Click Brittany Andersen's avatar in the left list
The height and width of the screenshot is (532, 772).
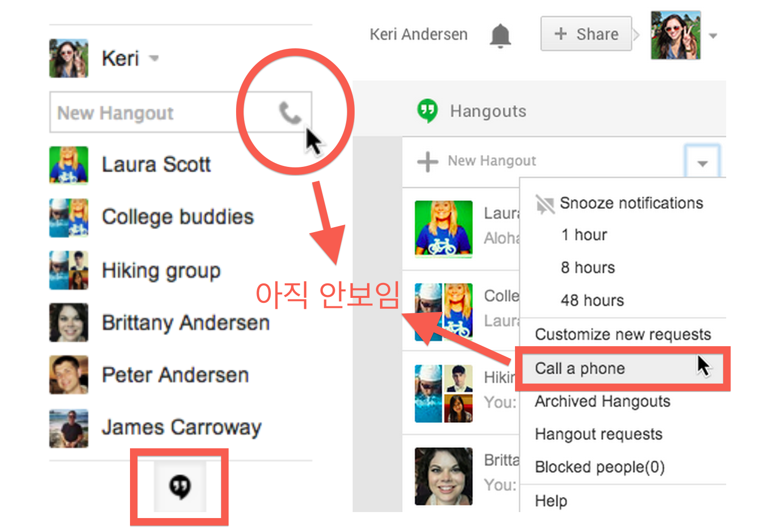69,323
